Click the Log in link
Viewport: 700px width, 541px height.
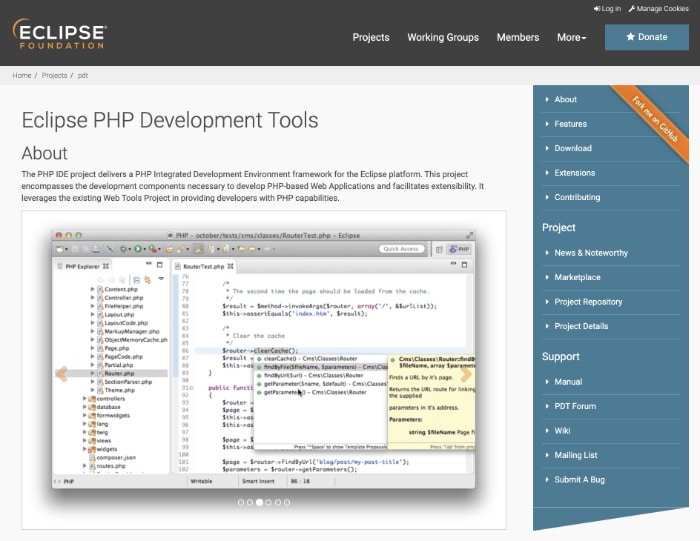607,8
